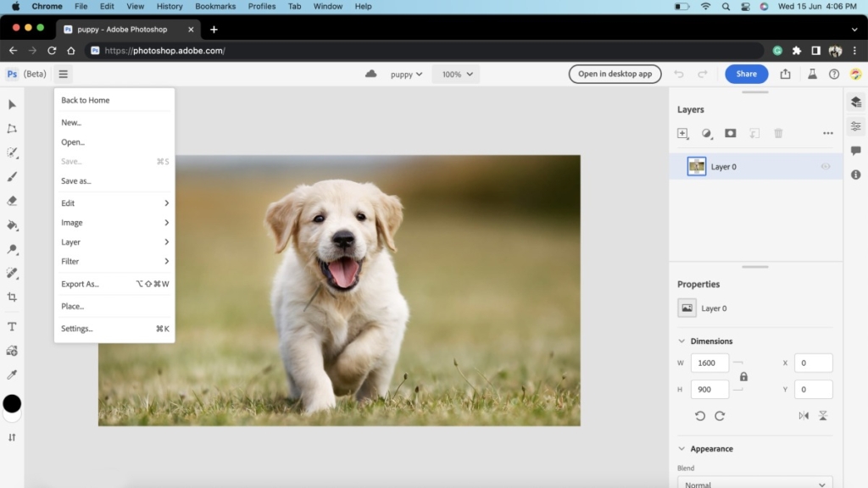Screen dimensions: 868x488
Task: Click Open in desktop app button
Action: (x=615, y=75)
